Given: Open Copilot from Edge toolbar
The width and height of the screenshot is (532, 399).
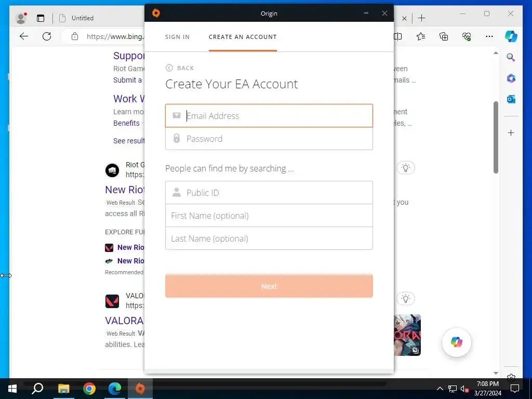Looking at the screenshot, I should [511, 36].
